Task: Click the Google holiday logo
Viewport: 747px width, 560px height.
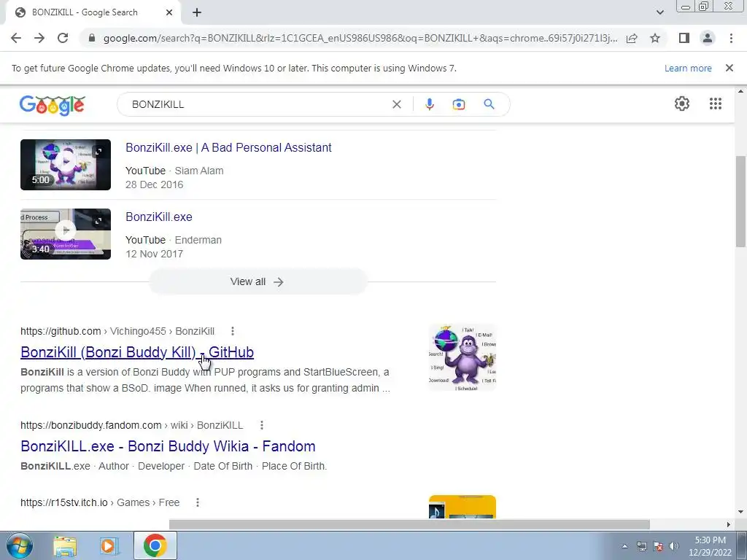Action: (x=53, y=105)
